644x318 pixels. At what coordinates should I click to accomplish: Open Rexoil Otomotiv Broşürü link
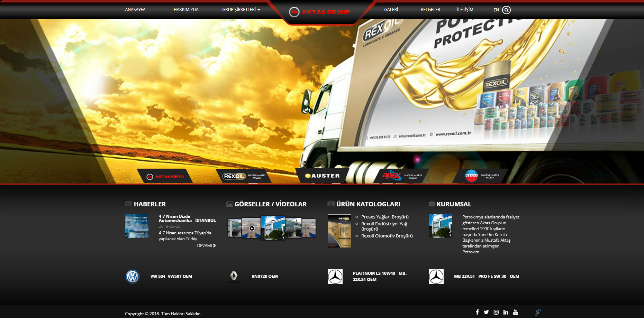click(x=387, y=236)
